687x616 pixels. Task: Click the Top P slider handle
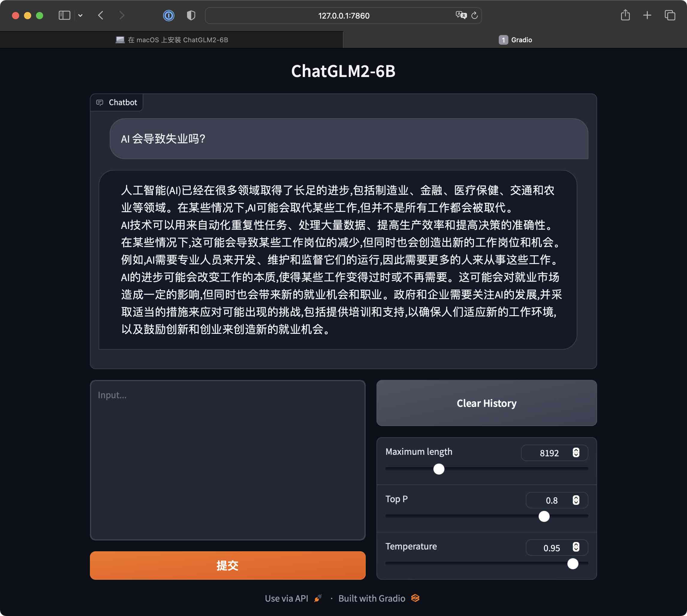coord(544,517)
